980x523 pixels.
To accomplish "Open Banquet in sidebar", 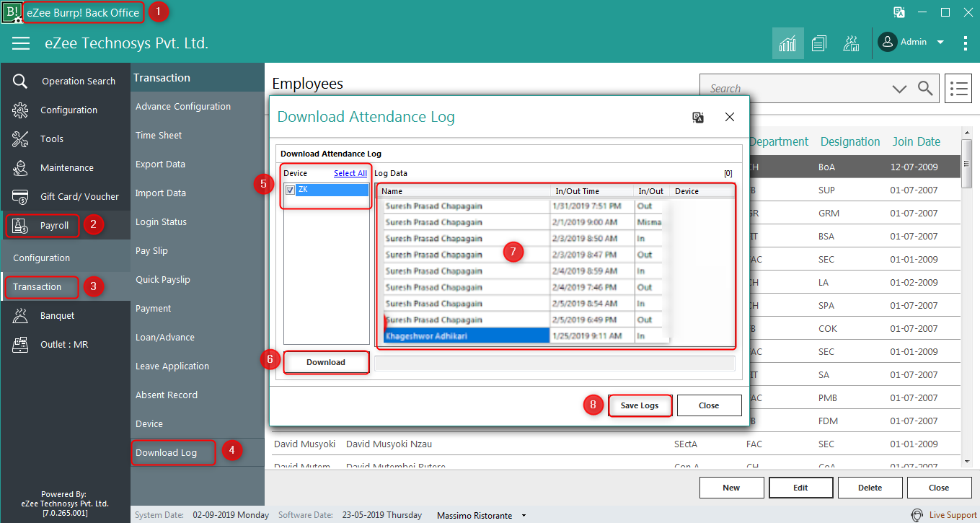I will click(x=65, y=315).
